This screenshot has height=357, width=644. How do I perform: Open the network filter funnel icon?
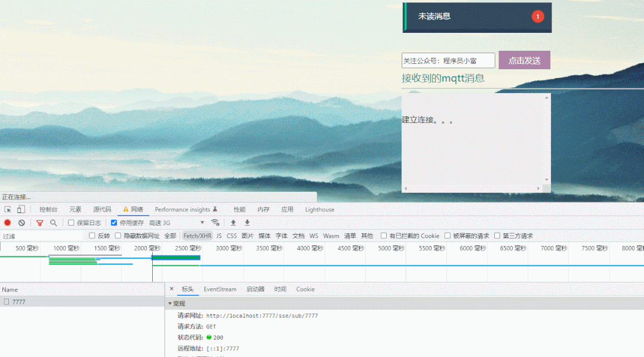click(x=41, y=222)
